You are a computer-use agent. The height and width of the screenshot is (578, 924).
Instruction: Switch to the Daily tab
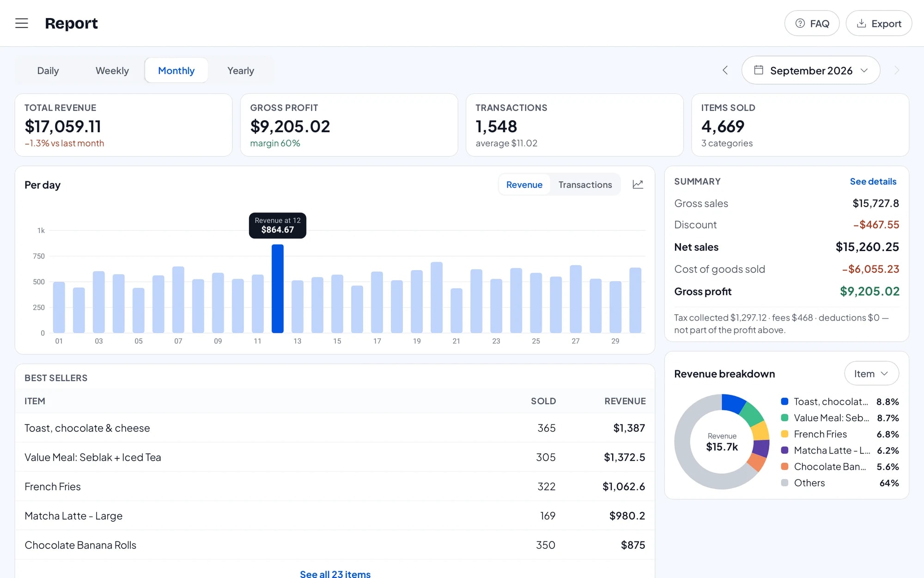[48, 70]
